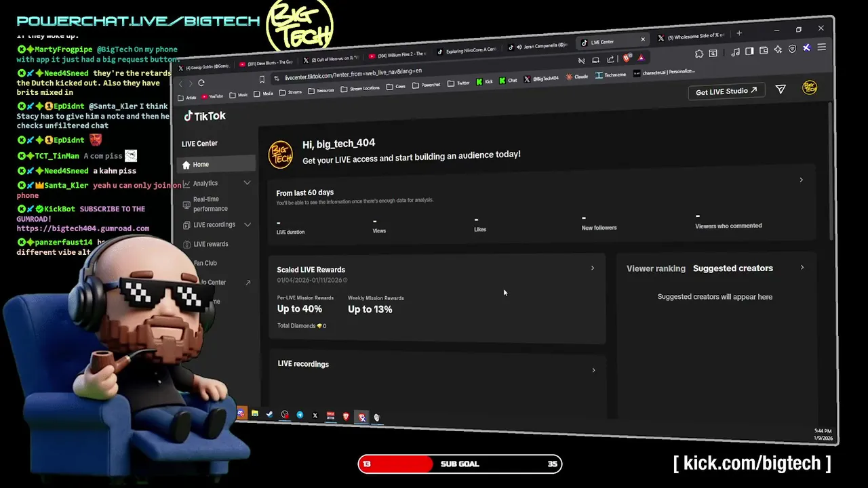This screenshot has width=868, height=488.
Task: Click the sidebar Analytics chart icon
Action: pyautogui.click(x=186, y=183)
